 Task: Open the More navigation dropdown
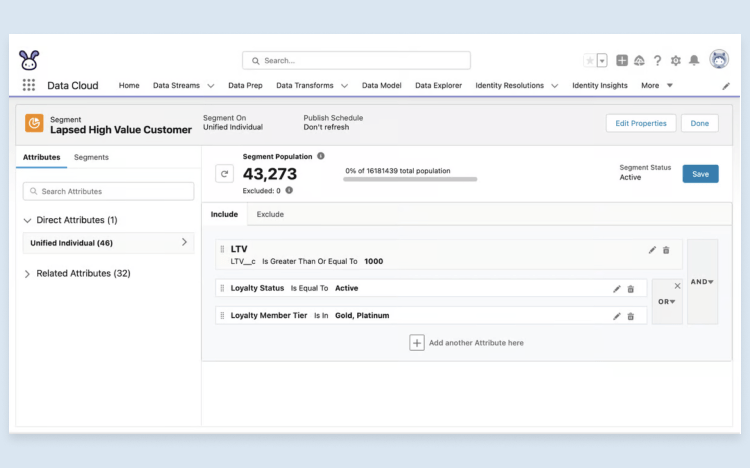click(x=657, y=85)
